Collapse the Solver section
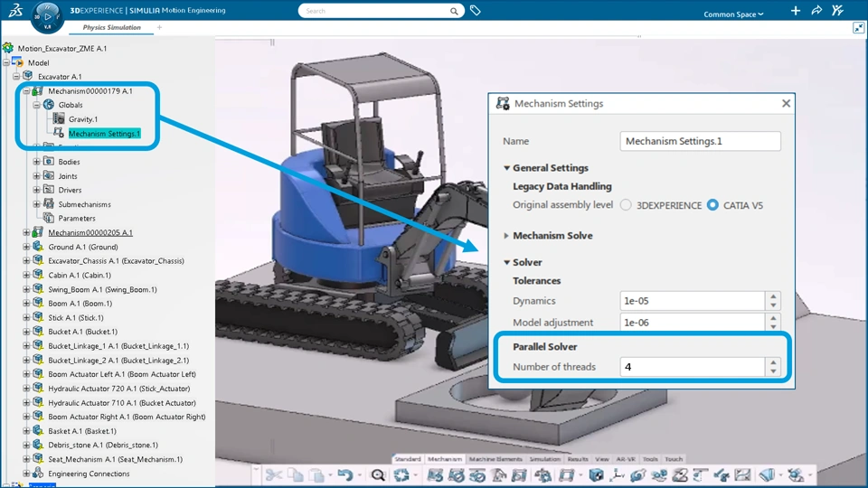 pos(506,262)
